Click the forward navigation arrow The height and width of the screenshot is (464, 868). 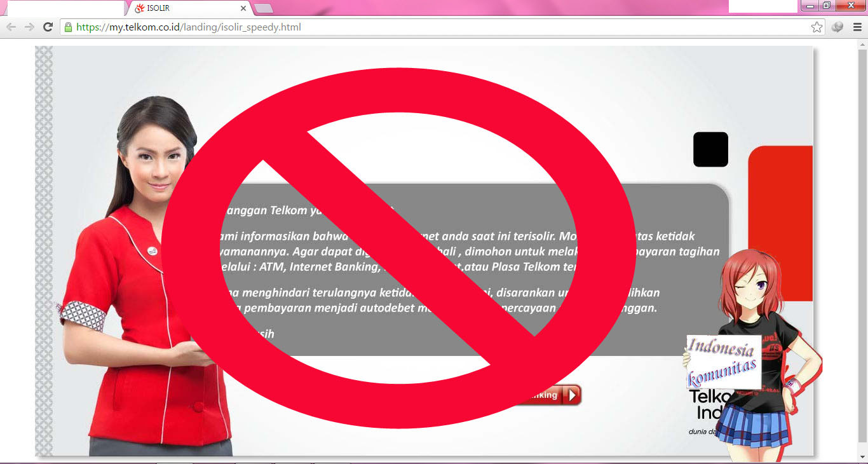point(29,27)
